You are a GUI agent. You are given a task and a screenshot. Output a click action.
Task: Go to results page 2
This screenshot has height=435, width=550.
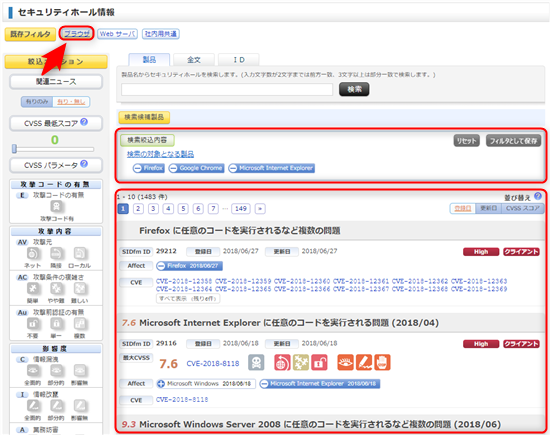(x=138, y=209)
